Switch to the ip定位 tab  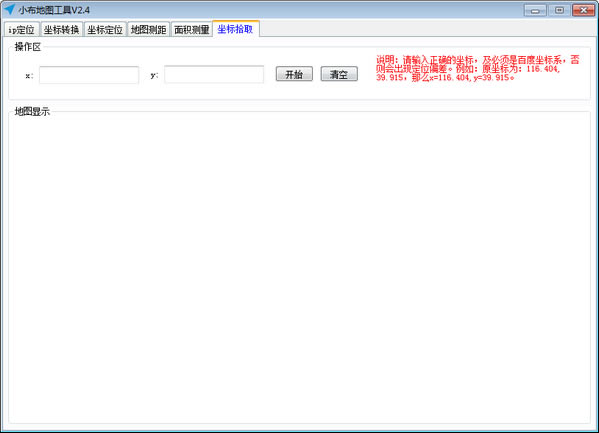21,29
